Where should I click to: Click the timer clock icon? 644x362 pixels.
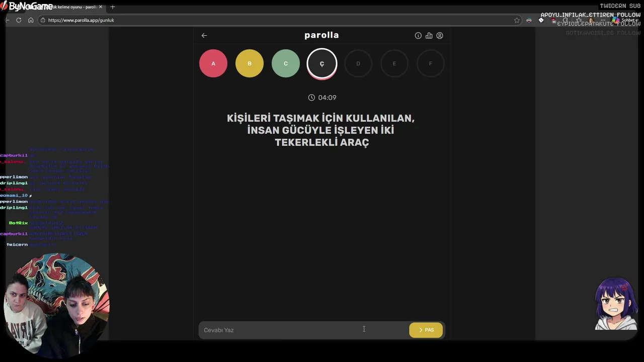[311, 98]
